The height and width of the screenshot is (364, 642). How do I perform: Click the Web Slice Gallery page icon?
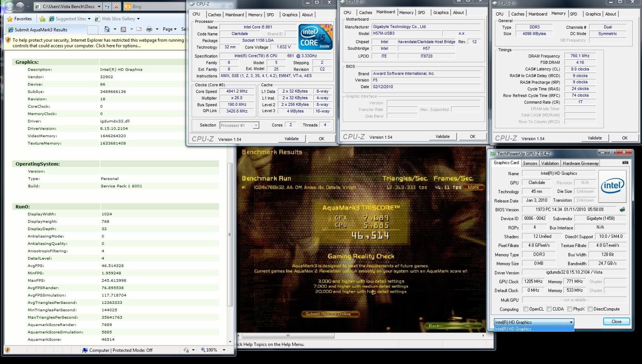click(97, 19)
